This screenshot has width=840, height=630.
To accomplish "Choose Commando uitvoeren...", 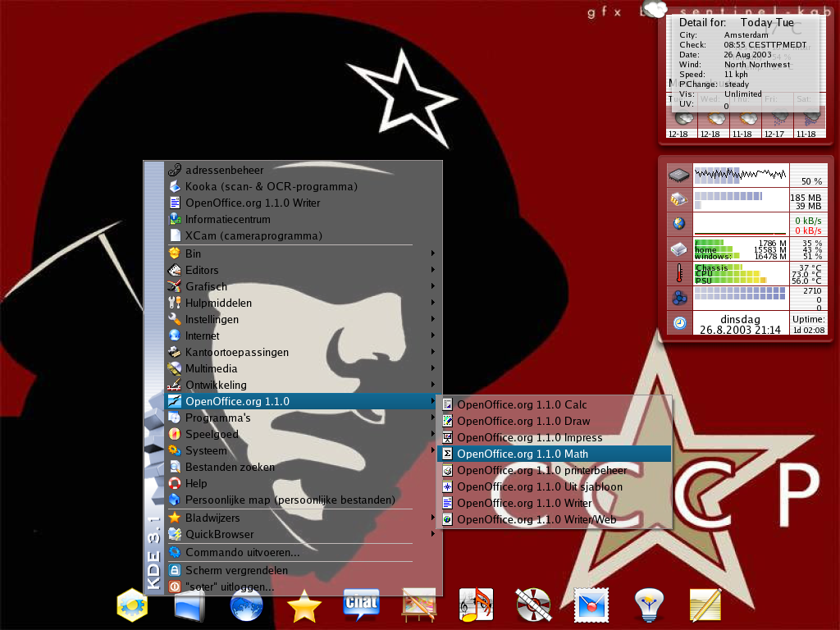I will tap(304, 552).
